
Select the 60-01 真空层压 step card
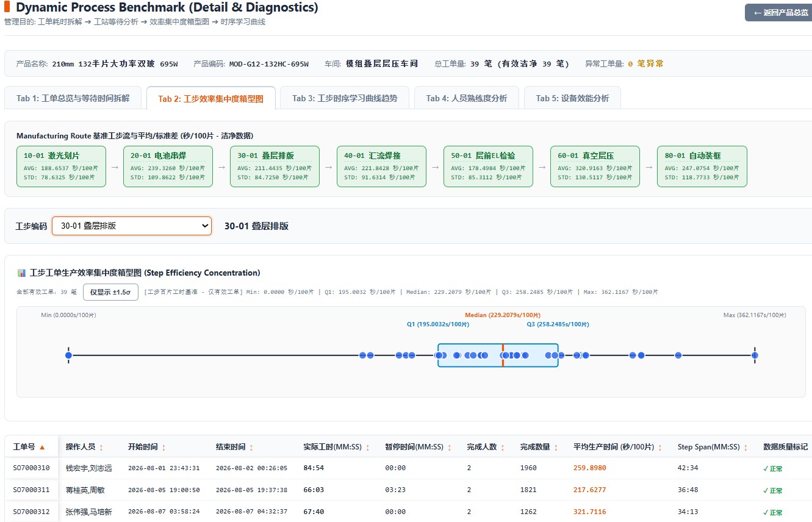tap(595, 166)
